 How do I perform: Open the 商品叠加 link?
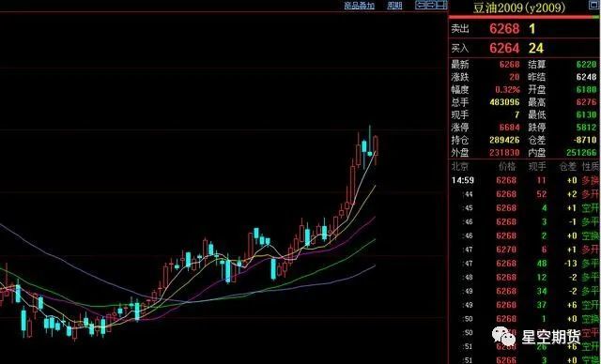pos(359,6)
